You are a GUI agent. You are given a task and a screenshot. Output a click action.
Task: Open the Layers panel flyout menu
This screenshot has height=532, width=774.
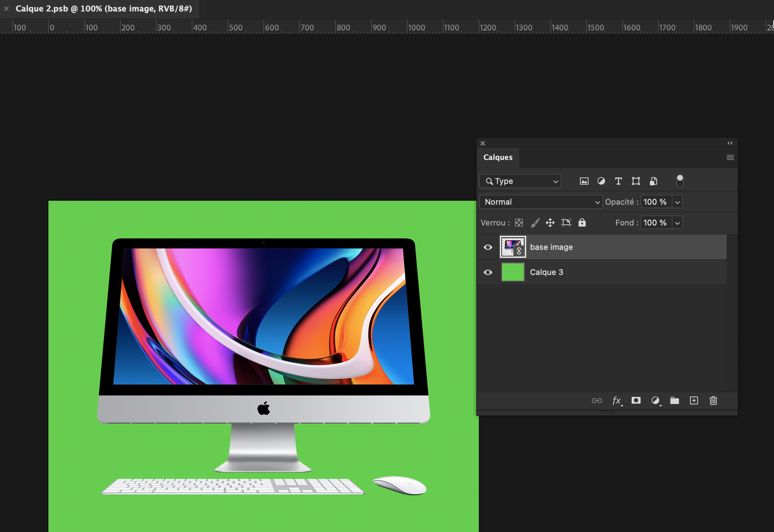point(730,157)
